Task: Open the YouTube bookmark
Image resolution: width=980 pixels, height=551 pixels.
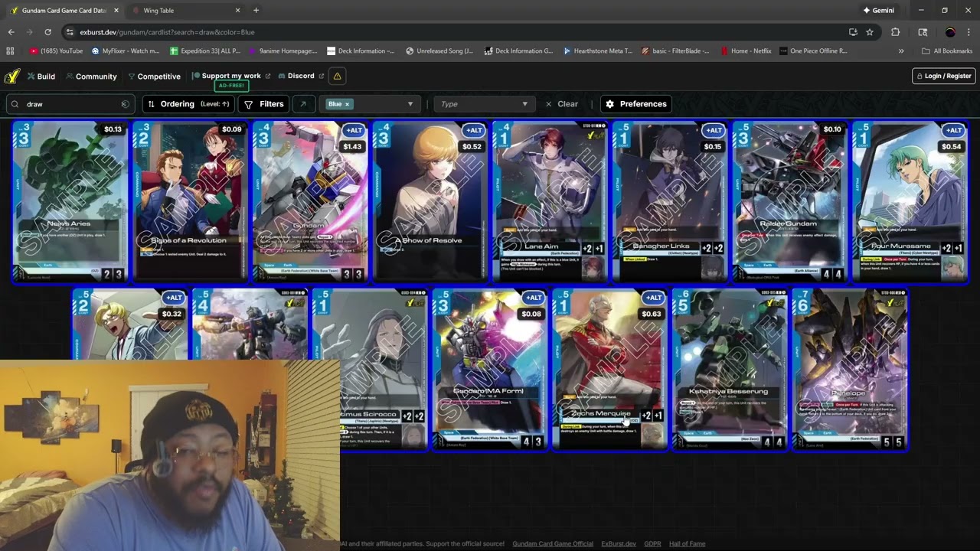Action: click(56, 51)
